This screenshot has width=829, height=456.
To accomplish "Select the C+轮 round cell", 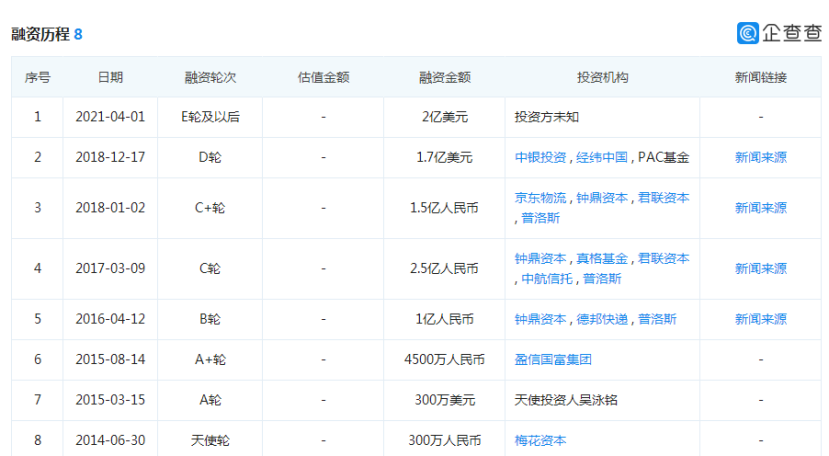I will tap(210, 208).
